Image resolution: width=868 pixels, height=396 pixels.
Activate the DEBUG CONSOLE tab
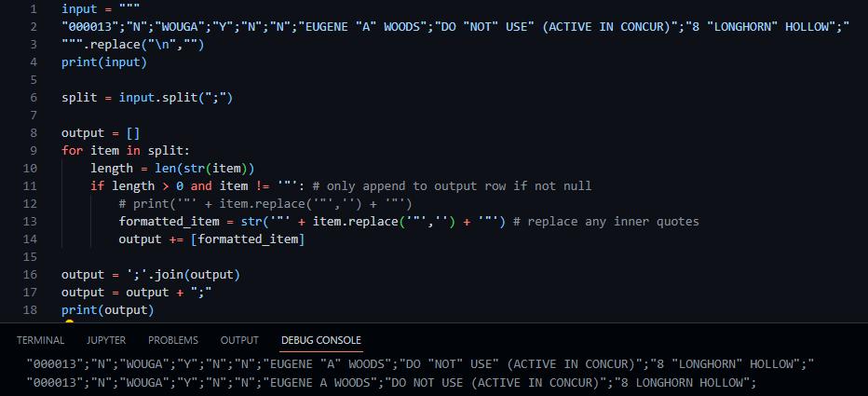point(321,340)
